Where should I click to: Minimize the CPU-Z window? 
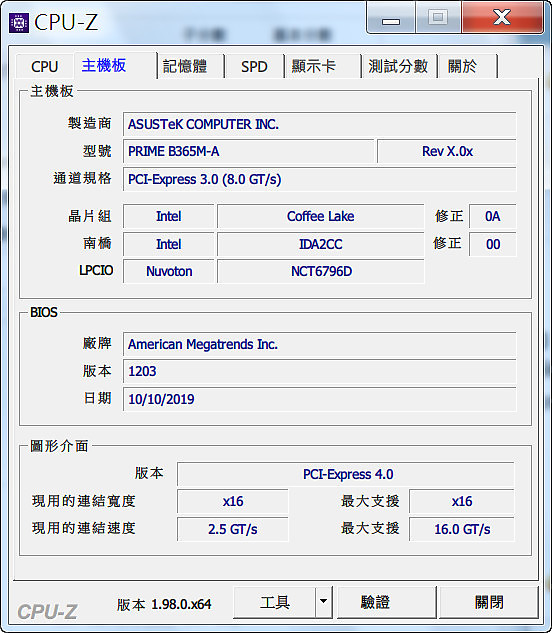point(391,19)
